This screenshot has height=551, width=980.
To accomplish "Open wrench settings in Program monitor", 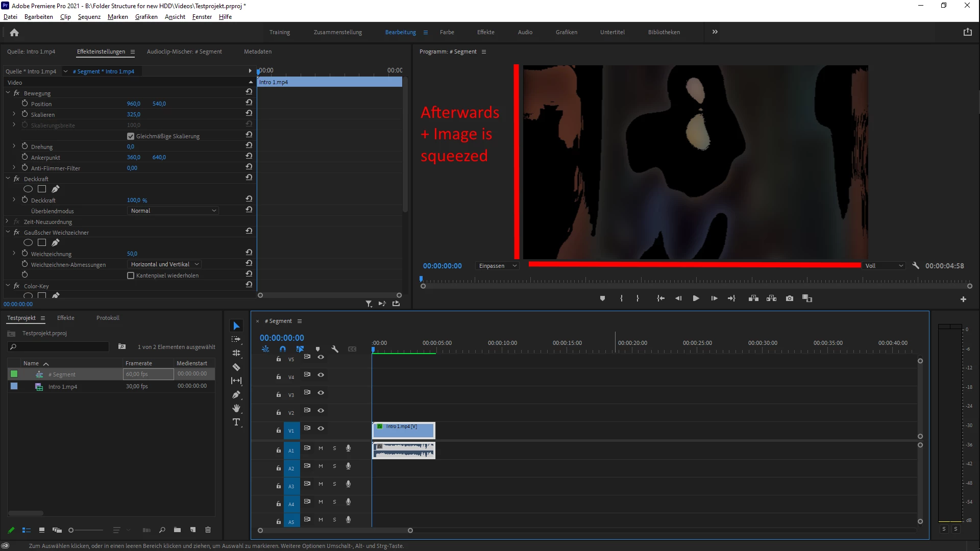I will point(916,265).
